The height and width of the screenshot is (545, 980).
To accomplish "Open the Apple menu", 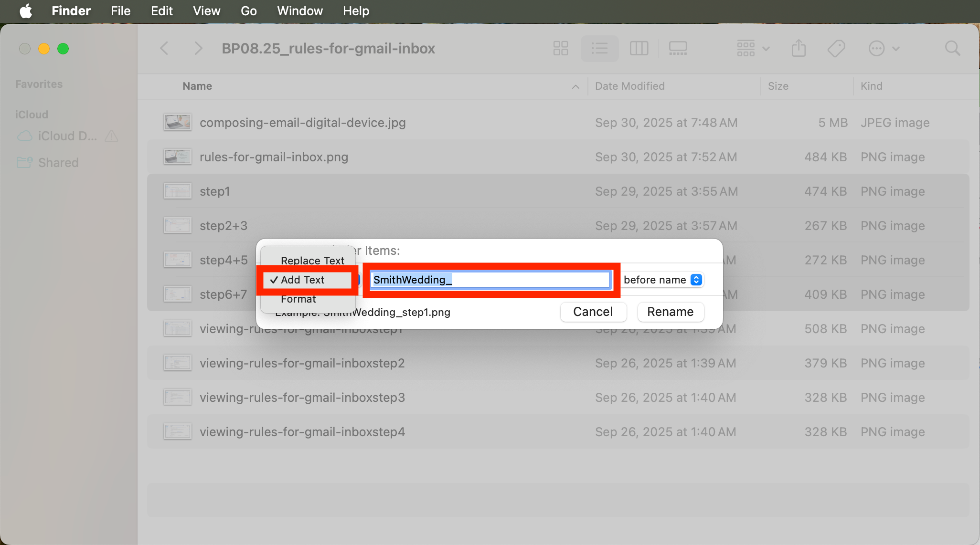I will click(26, 11).
